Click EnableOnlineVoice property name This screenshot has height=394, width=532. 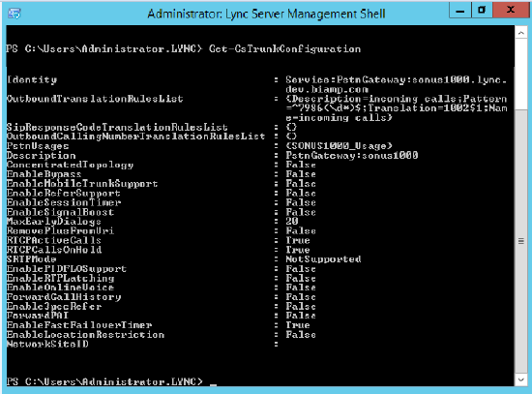tap(60, 288)
